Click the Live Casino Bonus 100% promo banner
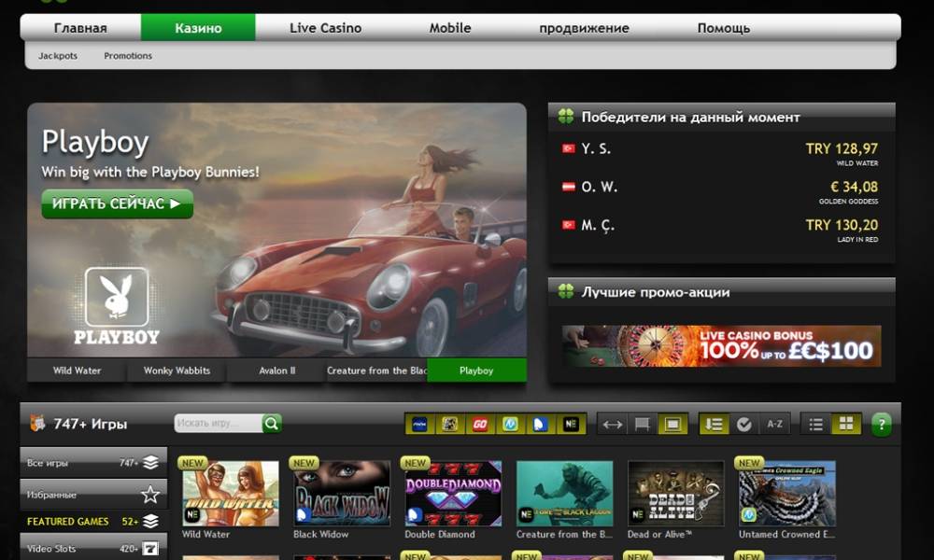934x560 pixels. 721,345
